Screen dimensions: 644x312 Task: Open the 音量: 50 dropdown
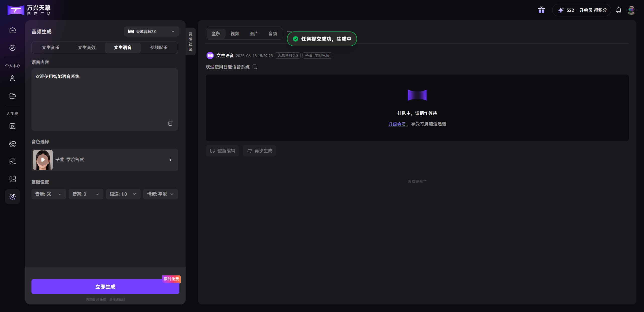tap(49, 194)
